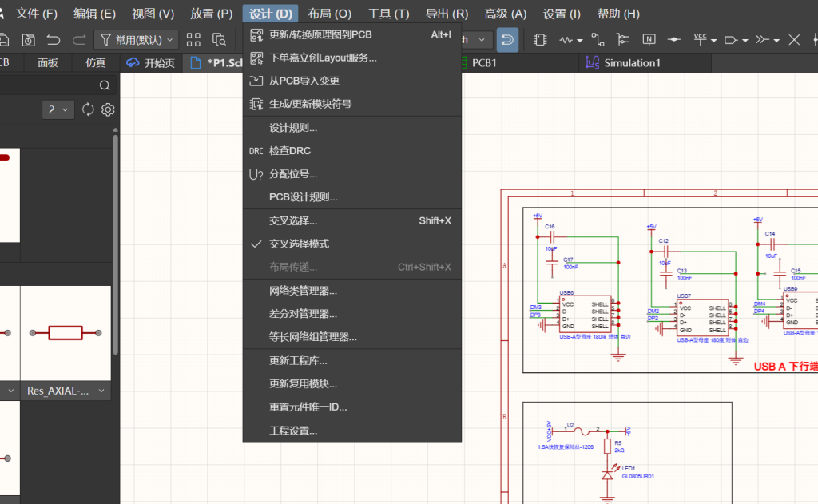Screen dimensions: 818x504
Task: Select the VCC power symbol tool
Action: tap(700, 40)
